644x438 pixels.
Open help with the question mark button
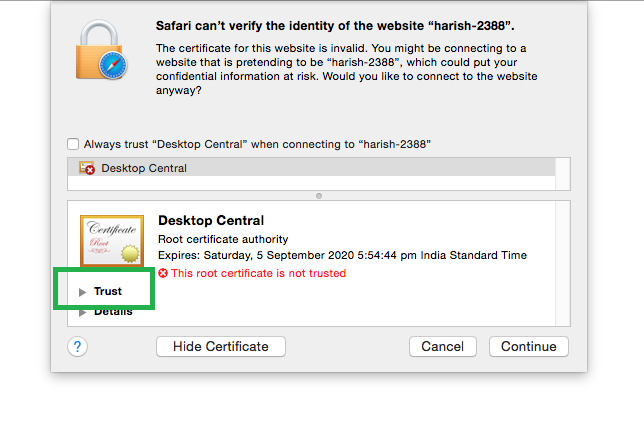tap(77, 347)
